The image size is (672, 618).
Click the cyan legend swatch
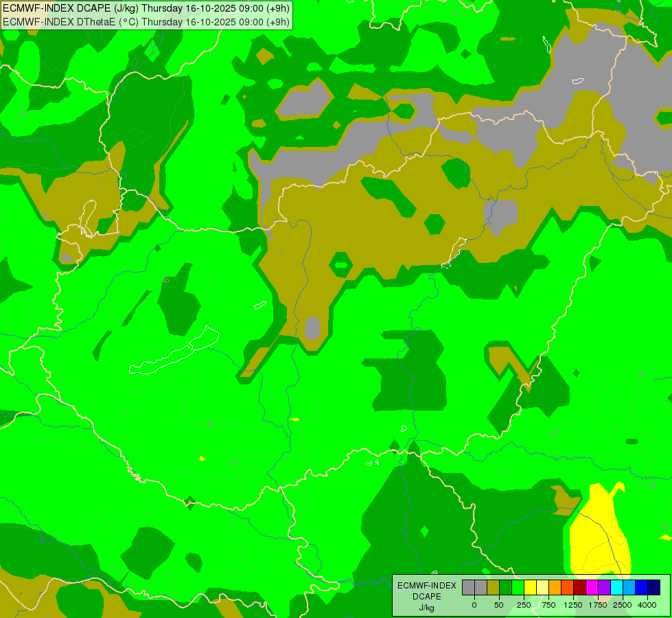point(616,588)
